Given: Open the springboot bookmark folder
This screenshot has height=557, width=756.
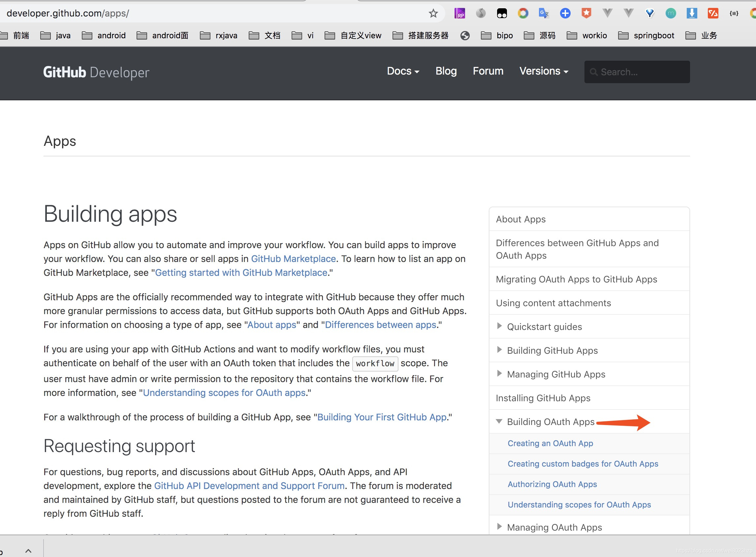Looking at the screenshot, I should click(646, 35).
